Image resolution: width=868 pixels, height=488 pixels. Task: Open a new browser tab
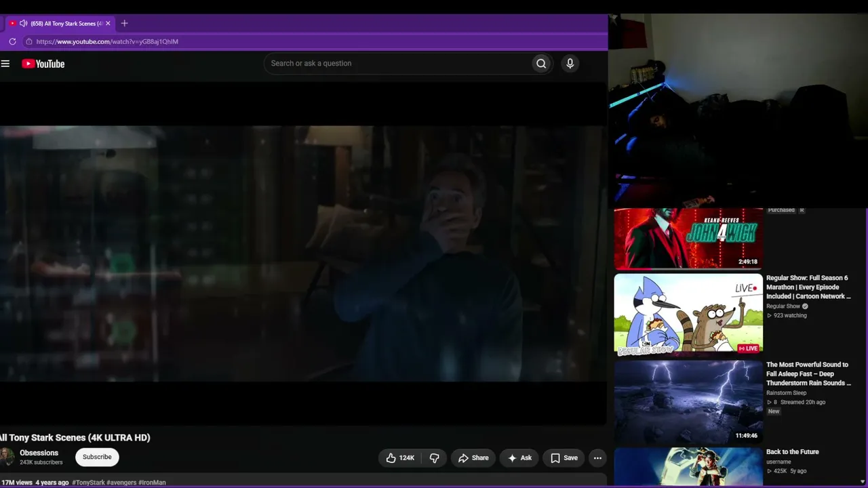click(124, 24)
